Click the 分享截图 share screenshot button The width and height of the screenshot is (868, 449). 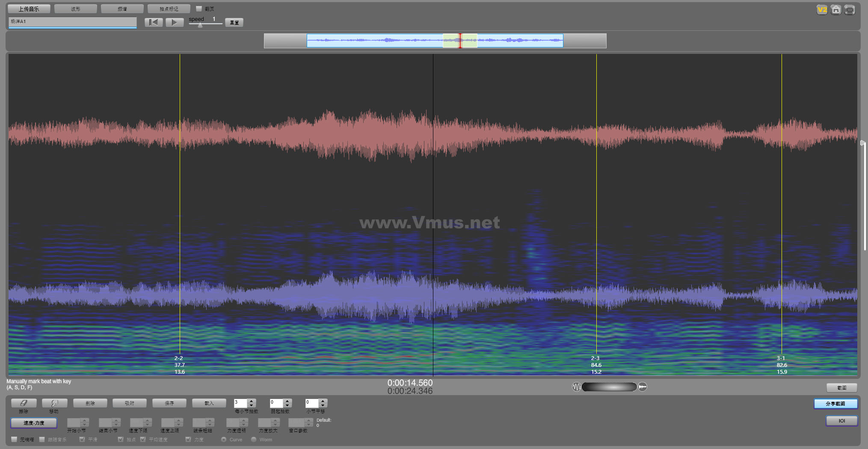tap(835, 404)
